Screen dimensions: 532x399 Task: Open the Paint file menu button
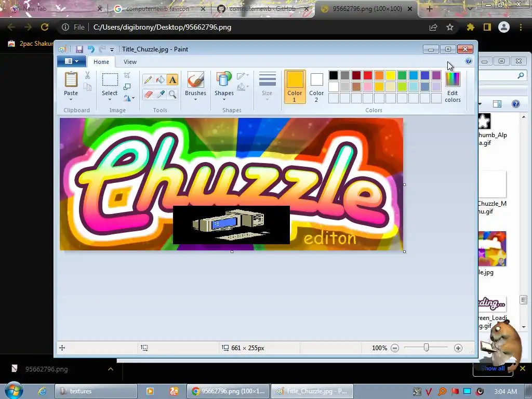[x=72, y=61]
